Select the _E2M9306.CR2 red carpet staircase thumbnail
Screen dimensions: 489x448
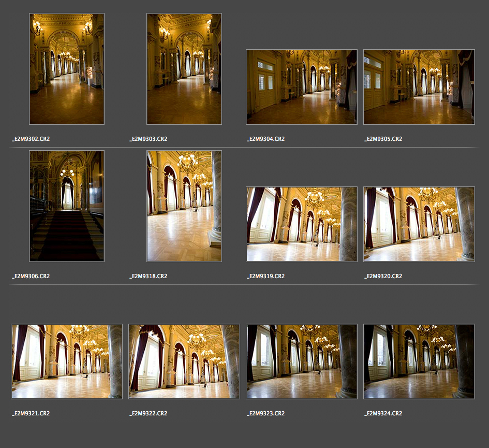[67, 206]
